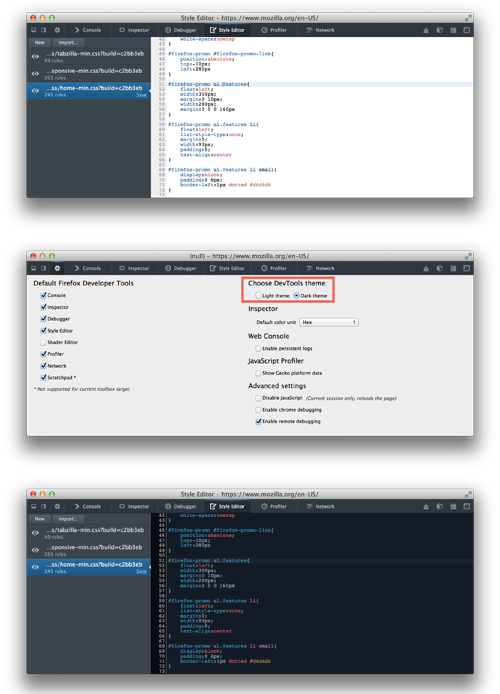Enable persistent logs in Web Console
Viewport: 500px width, 694px height.
click(258, 348)
